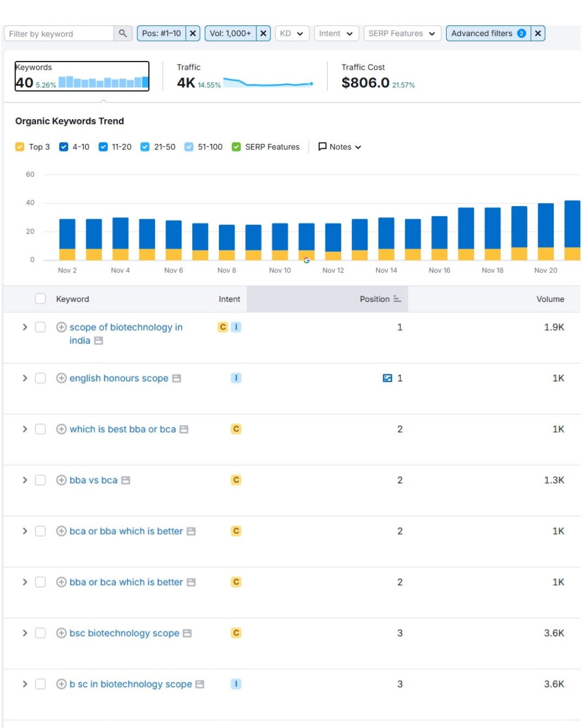Clear the Vol: 1,000+ filter

click(x=263, y=33)
